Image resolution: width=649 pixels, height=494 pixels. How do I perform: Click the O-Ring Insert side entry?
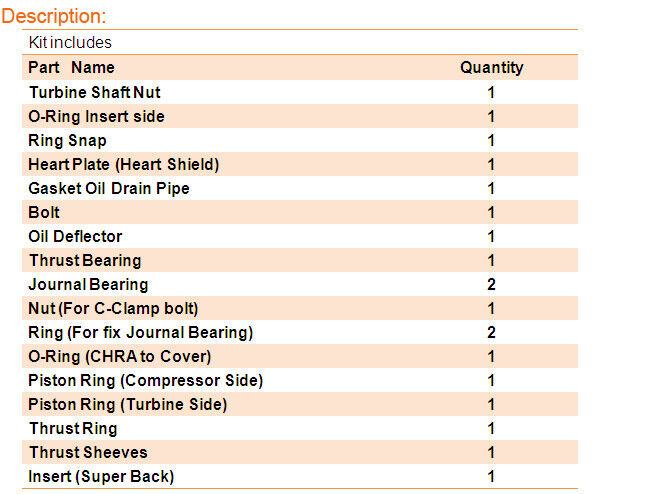pyautogui.click(x=96, y=116)
